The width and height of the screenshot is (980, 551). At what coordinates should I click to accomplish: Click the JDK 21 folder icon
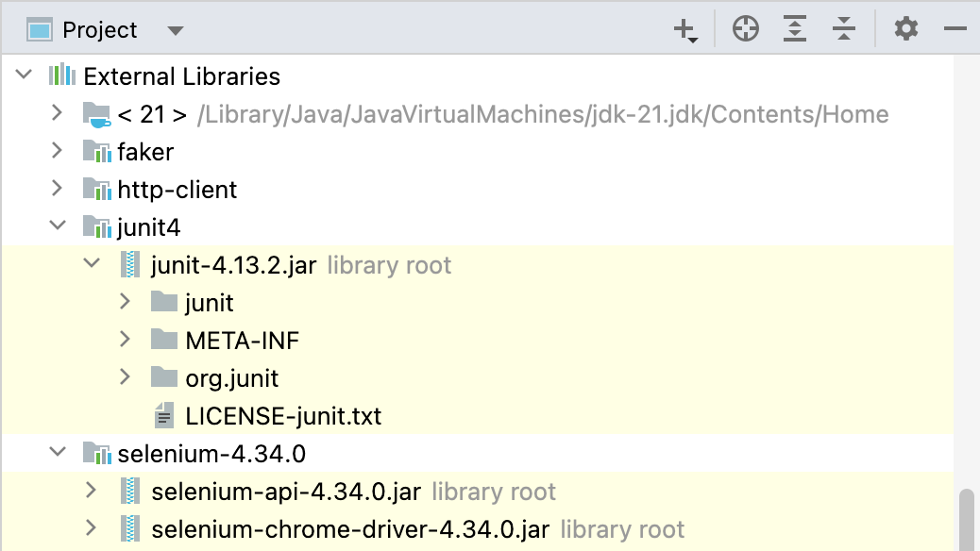pyautogui.click(x=97, y=114)
